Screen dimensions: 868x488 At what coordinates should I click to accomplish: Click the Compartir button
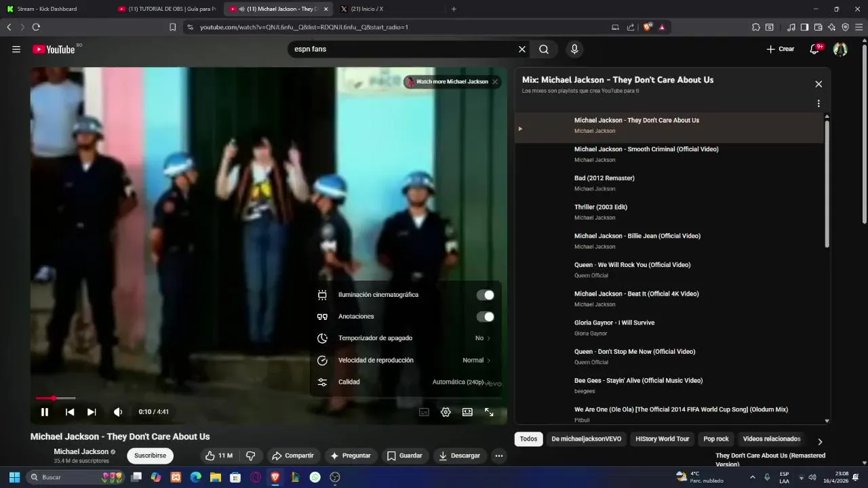292,455
